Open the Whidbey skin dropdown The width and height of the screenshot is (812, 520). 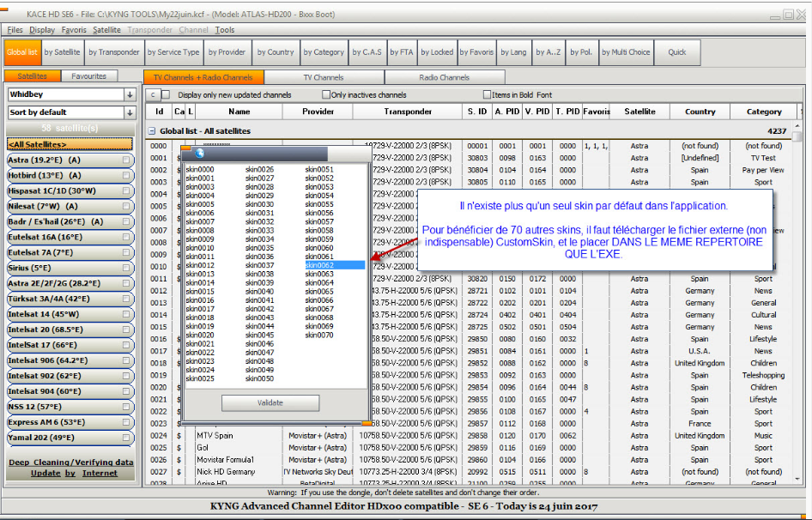(x=130, y=94)
